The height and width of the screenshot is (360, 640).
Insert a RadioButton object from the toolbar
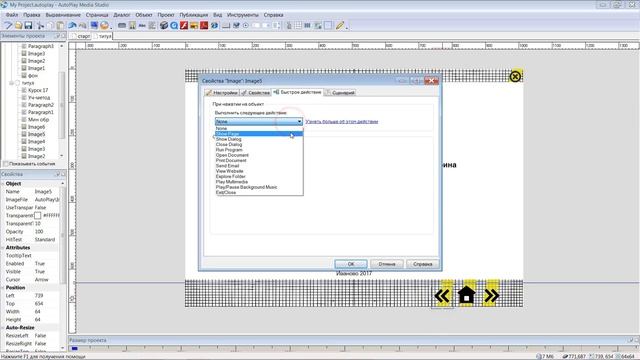pos(246,26)
